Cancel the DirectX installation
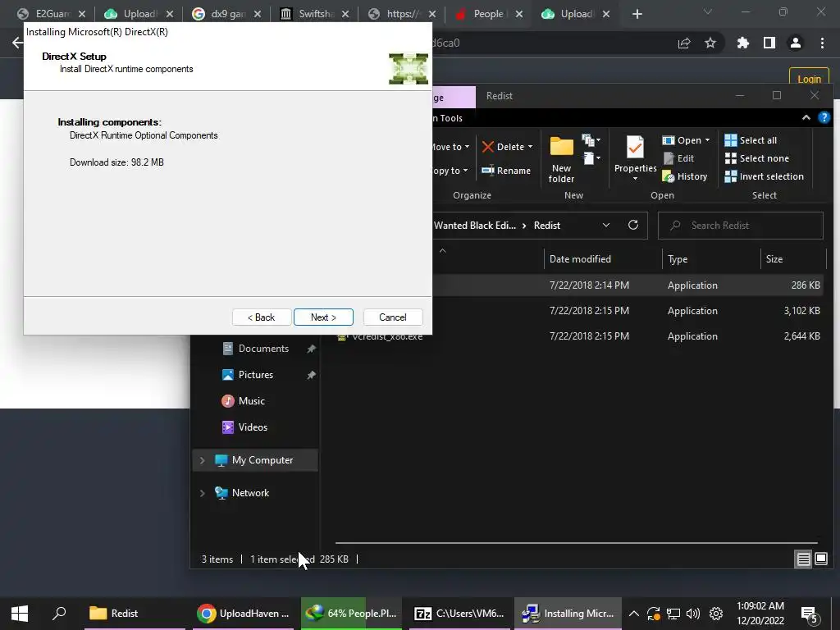Screen dimensions: 840x630 click(393, 317)
